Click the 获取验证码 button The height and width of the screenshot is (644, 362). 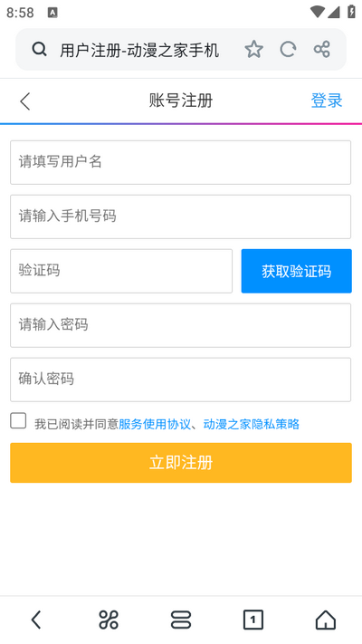[x=296, y=271]
